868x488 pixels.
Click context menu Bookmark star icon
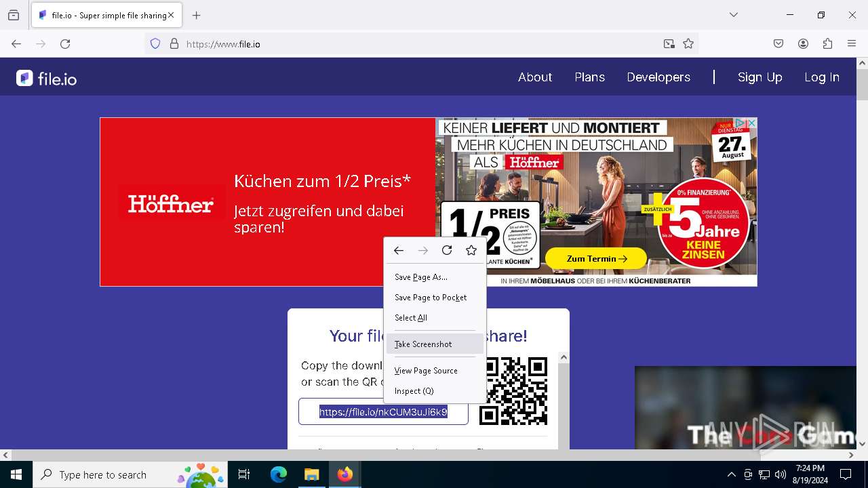pyautogui.click(x=471, y=251)
